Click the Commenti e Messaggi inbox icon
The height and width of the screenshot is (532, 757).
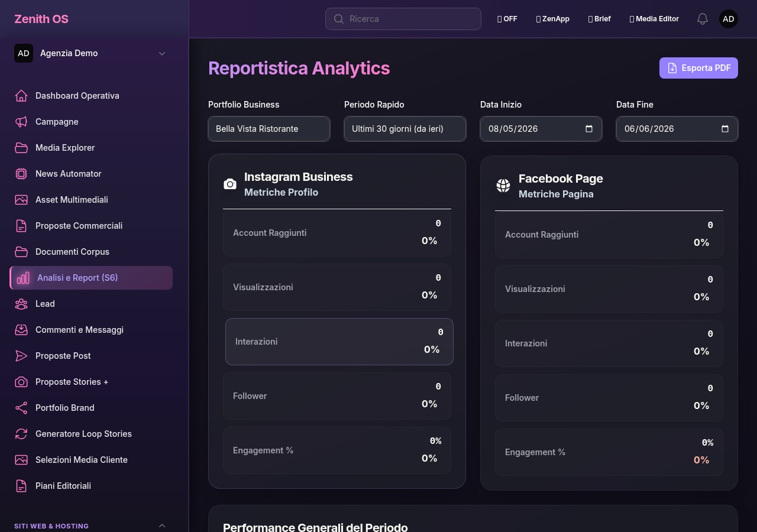coord(21,330)
